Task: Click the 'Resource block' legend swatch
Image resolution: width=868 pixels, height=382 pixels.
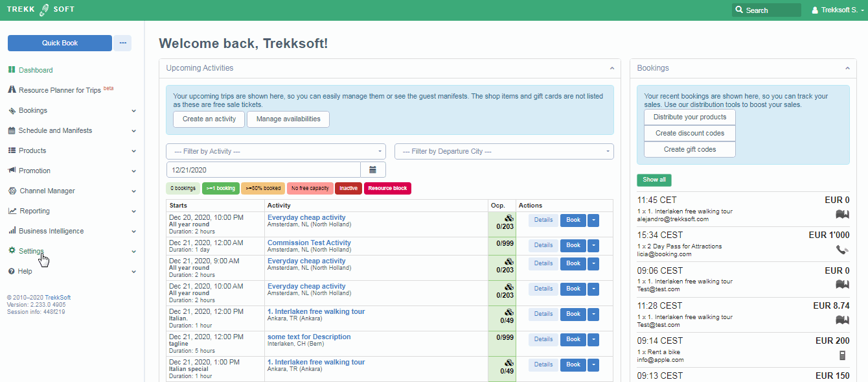Action: coord(387,189)
